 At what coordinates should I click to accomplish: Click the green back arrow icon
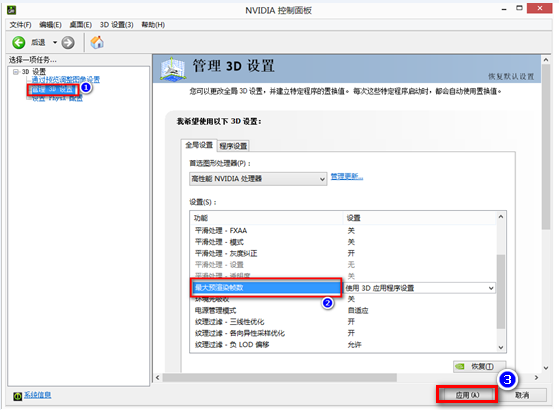19,43
